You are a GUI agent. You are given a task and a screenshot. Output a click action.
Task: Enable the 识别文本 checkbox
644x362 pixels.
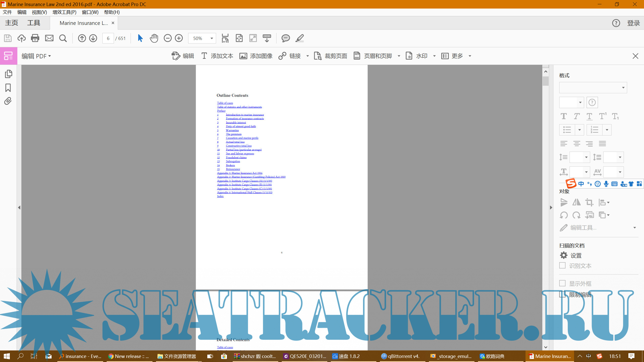[562, 265]
